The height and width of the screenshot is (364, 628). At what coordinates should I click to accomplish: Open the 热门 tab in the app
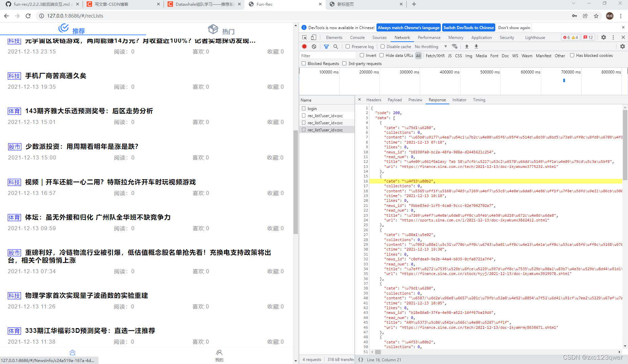point(221,30)
